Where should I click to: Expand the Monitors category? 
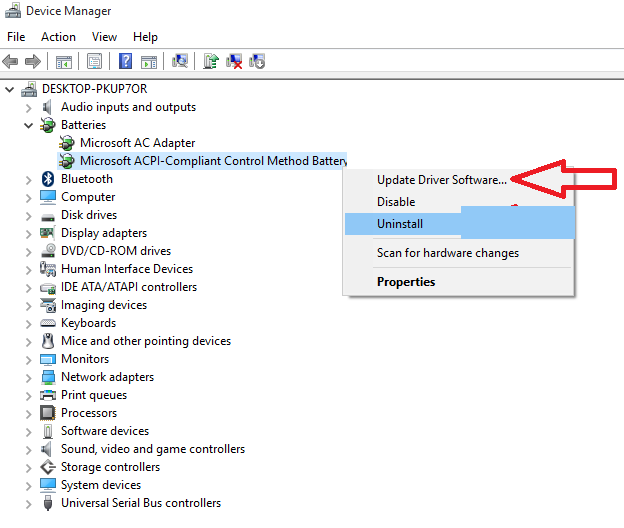[x=28, y=360]
